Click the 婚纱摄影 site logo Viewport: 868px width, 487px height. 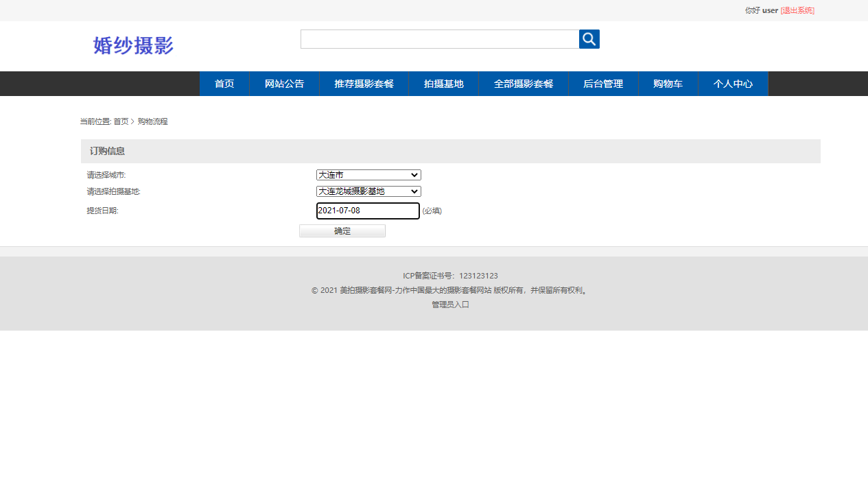click(132, 46)
